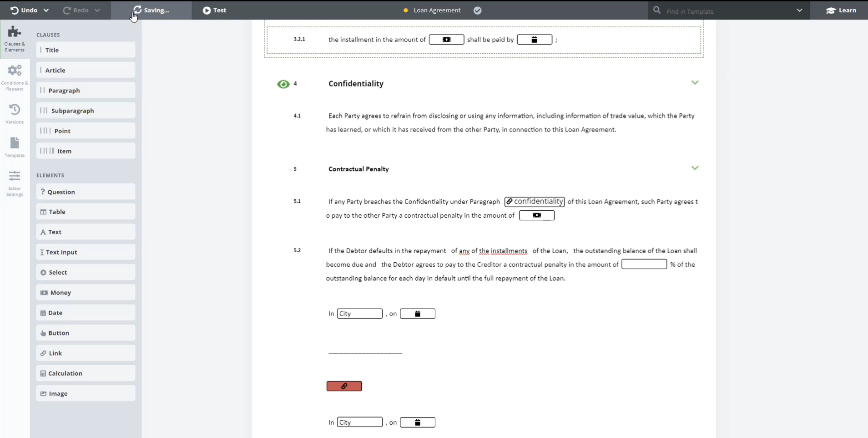Click the first City text input

(359, 314)
